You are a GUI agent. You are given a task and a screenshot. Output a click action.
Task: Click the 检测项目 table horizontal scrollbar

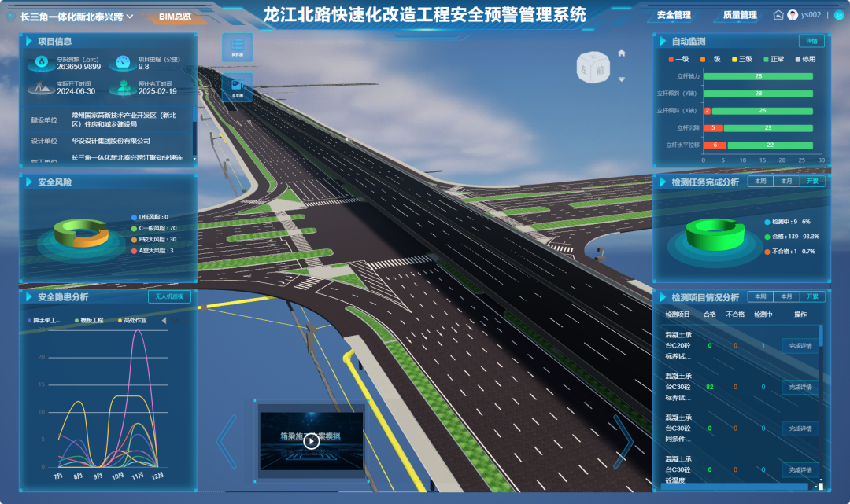click(736, 486)
